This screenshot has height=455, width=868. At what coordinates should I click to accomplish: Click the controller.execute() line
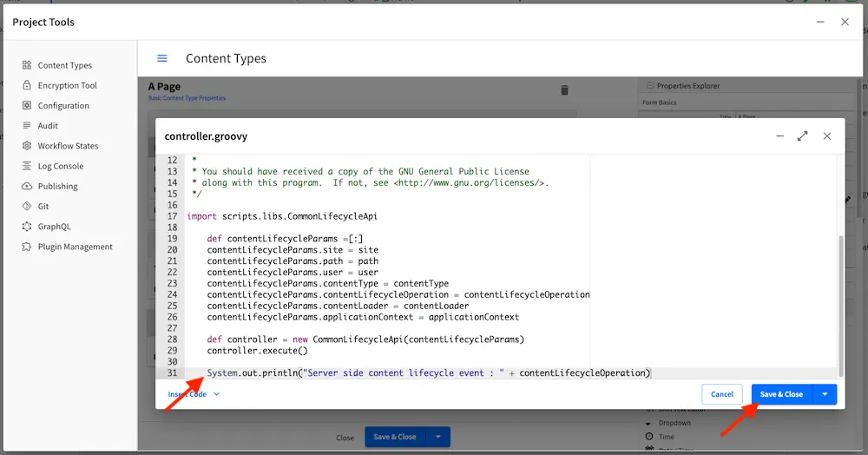257,351
